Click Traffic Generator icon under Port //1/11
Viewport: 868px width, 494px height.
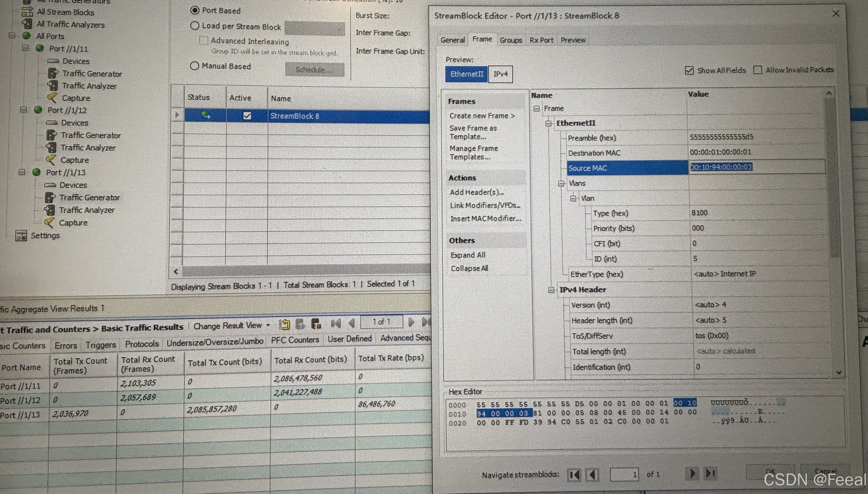point(53,73)
